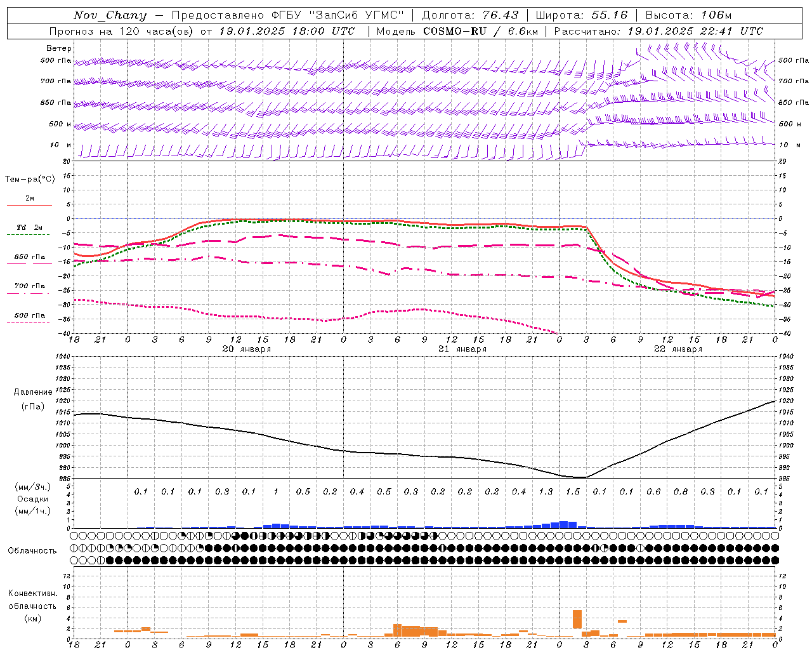Click the (мм/3ч.) precipitation unit label
Screen dimensions: 812x650
click(33, 487)
